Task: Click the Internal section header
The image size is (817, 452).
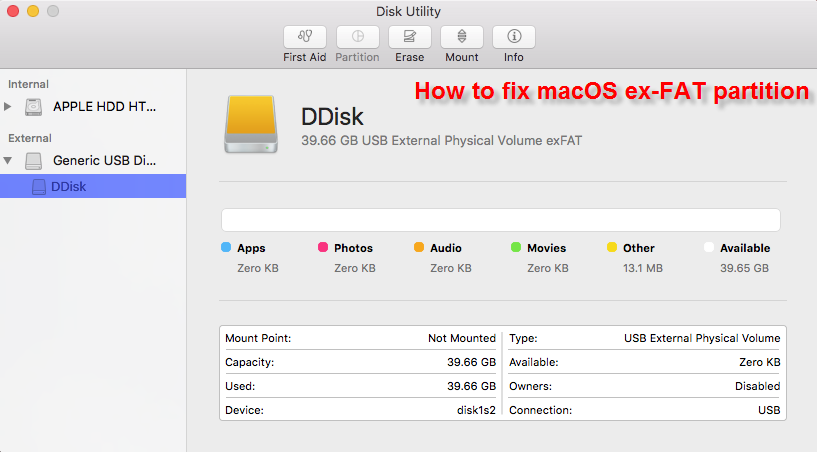Action: click(x=28, y=84)
